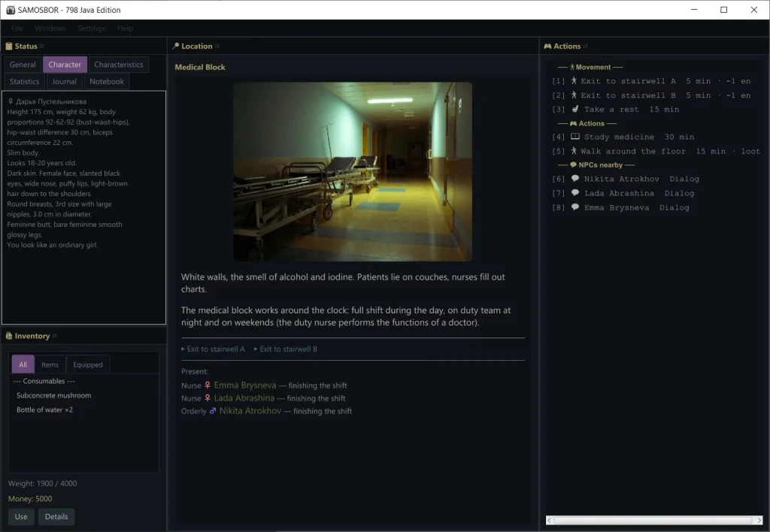
Task: Click the NPCs nearby section bubble icon
Action: [x=573, y=165]
